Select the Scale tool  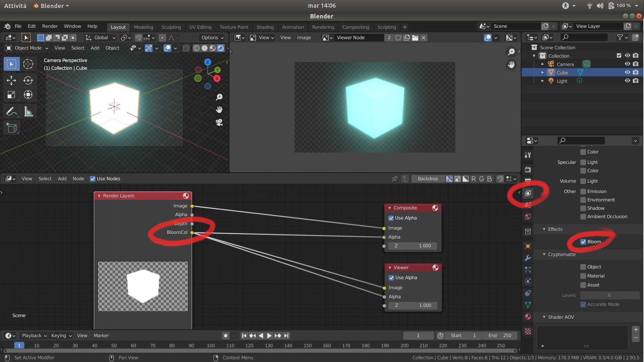(11, 94)
